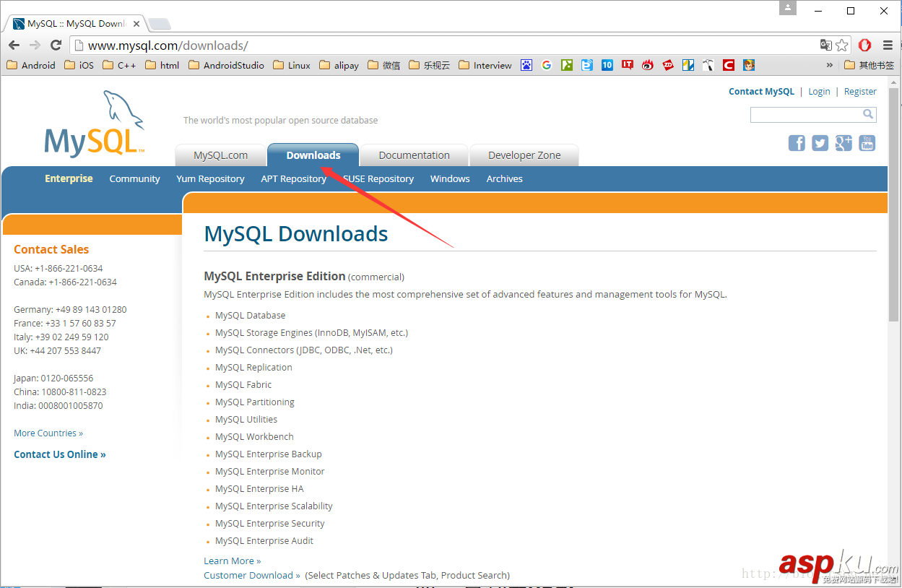Follow the Learn More link
This screenshot has width=902, height=588.
click(232, 561)
